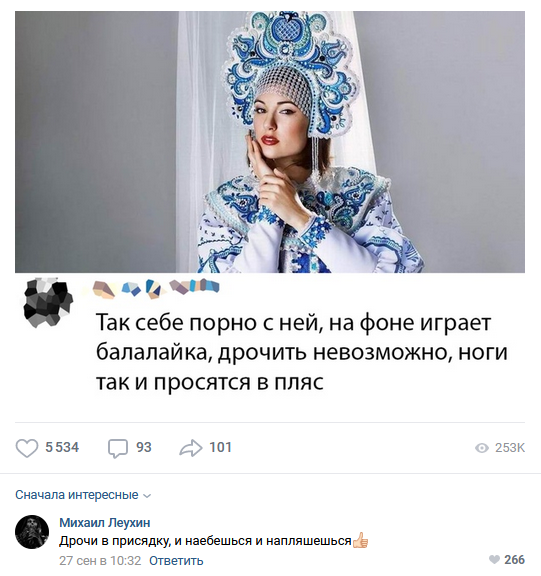Like Михаил Леухин's comment with small heart

point(494,559)
